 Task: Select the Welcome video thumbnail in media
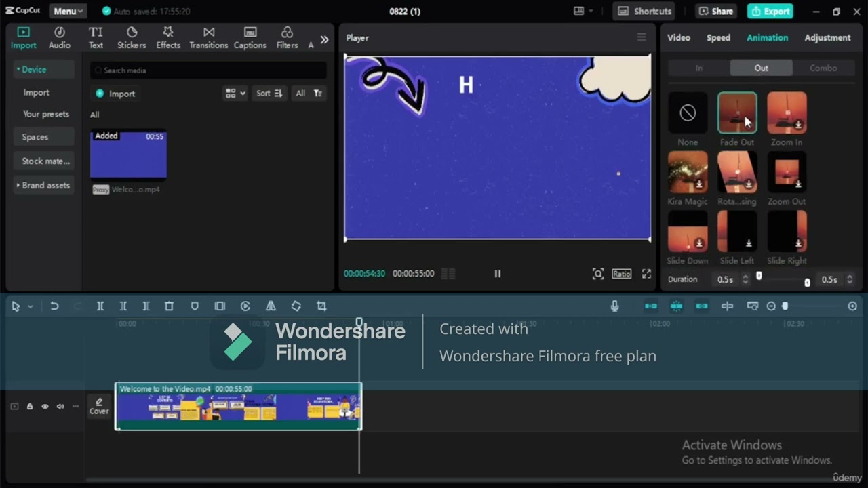tap(128, 154)
